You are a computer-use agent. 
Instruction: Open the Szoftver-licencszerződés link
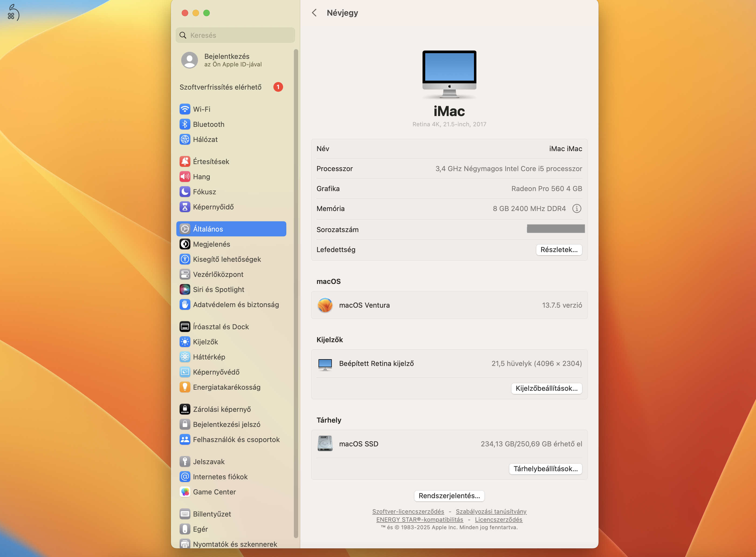pyautogui.click(x=408, y=511)
